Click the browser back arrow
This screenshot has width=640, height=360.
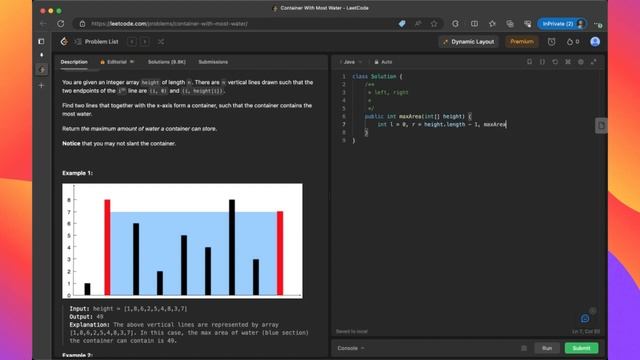coord(44,24)
